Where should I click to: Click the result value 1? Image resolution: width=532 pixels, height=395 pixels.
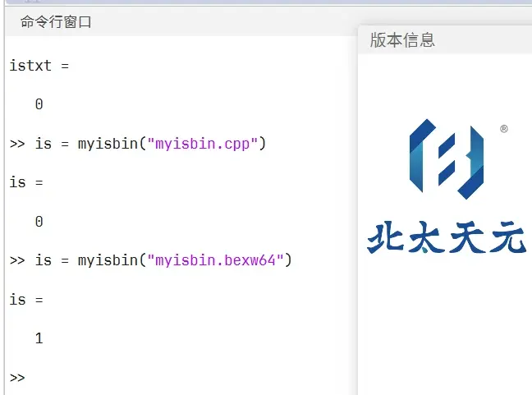coord(39,338)
